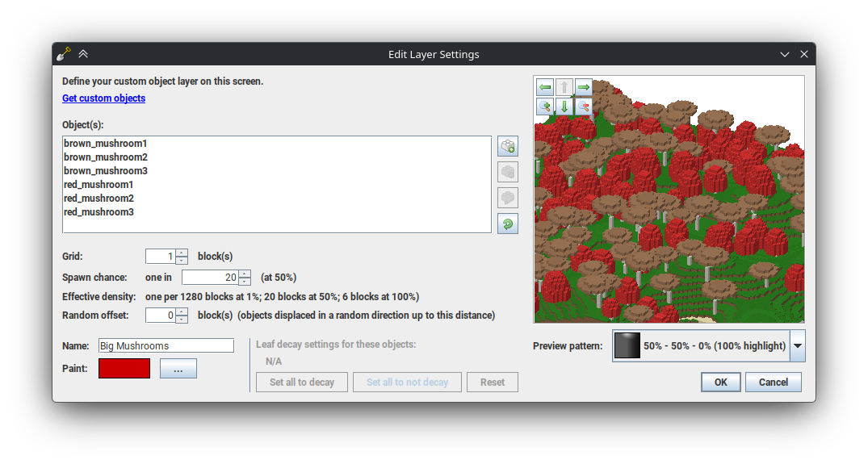Click into the Spawn chance value field
The width and height of the screenshot is (868, 464).
click(x=211, y=277)
